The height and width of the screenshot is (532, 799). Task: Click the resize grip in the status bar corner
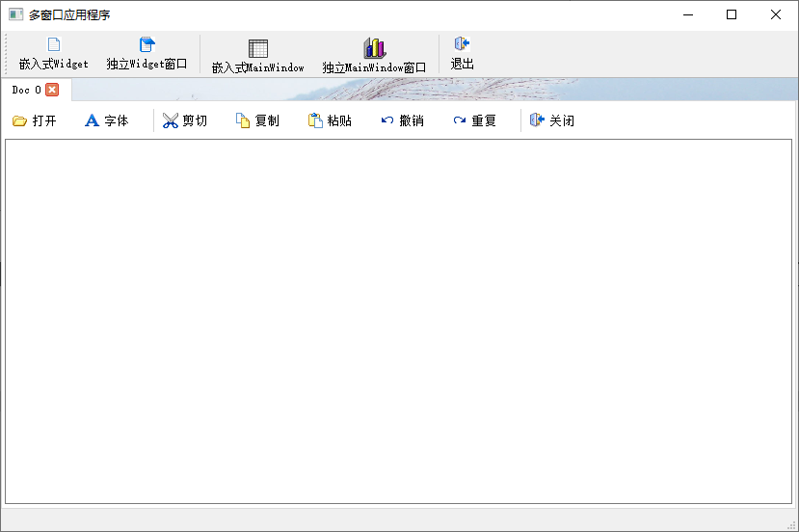pyautogui.click(x=791, y=524)
